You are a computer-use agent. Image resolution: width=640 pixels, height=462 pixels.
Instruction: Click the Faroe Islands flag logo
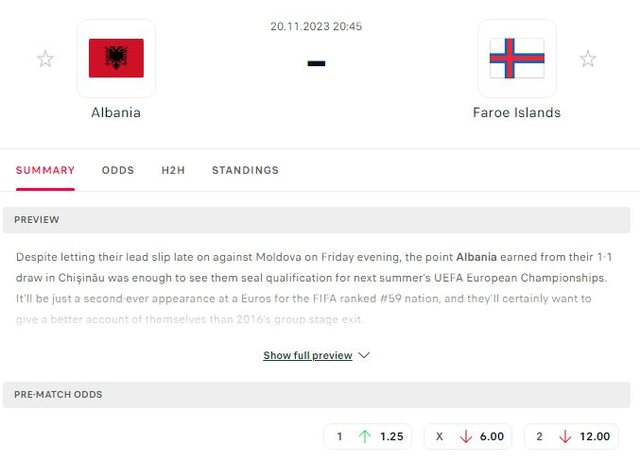pos(517,58)
